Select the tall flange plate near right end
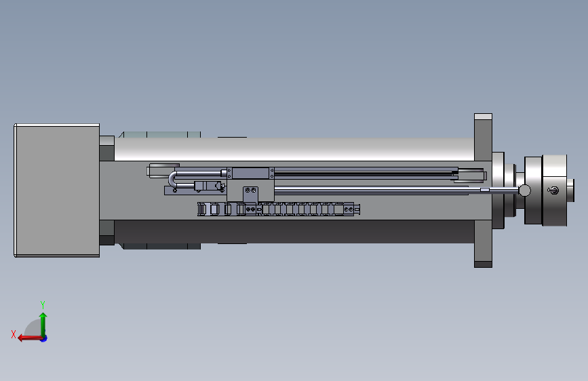This screenshot has height=381, width=588. pyautogui.click(x=483, y=190)
